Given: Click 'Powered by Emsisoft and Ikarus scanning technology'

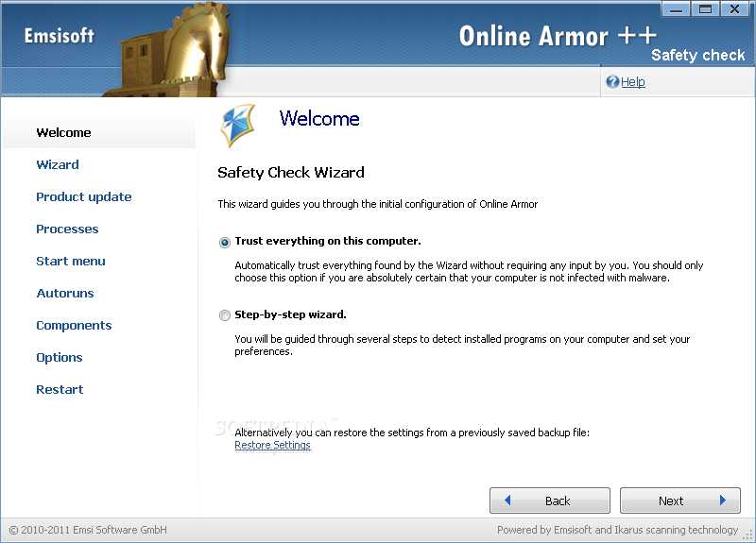Looking at the screenshot, I should pyautogui.click(x=618, y=530).
